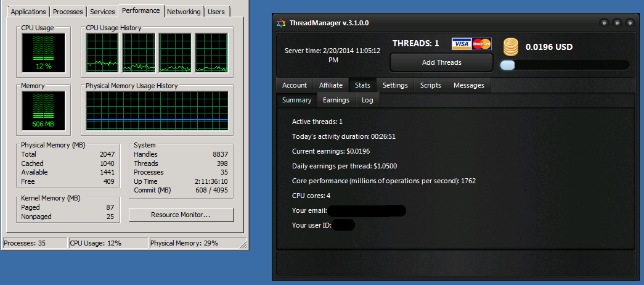Screen dimensions: 644x285
Task: Select the Scripts tab
Action: (431, 85)
